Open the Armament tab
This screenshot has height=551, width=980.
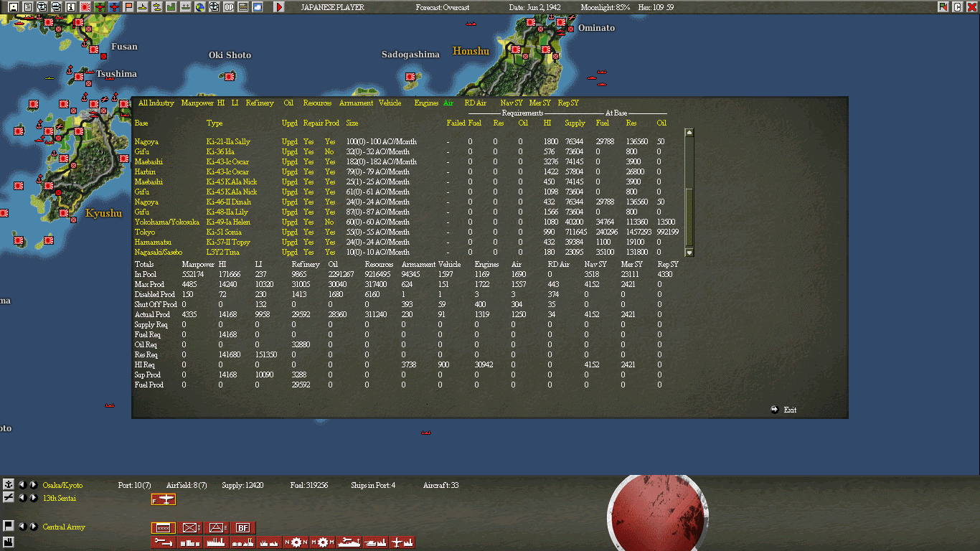pyautogui.click(x=356, y=103)
